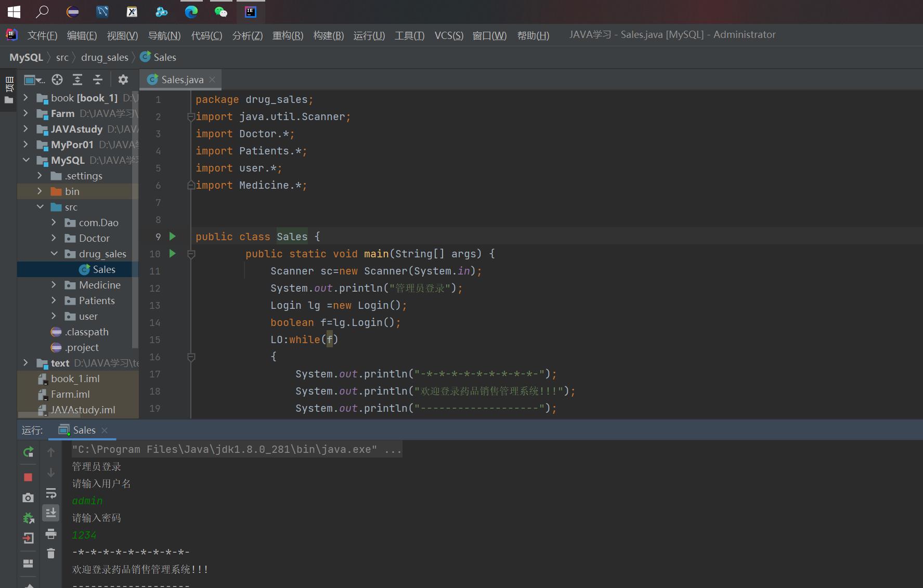
Task: Run class Sales from the line 9 gutter arrow
Action: coord(173,237)
